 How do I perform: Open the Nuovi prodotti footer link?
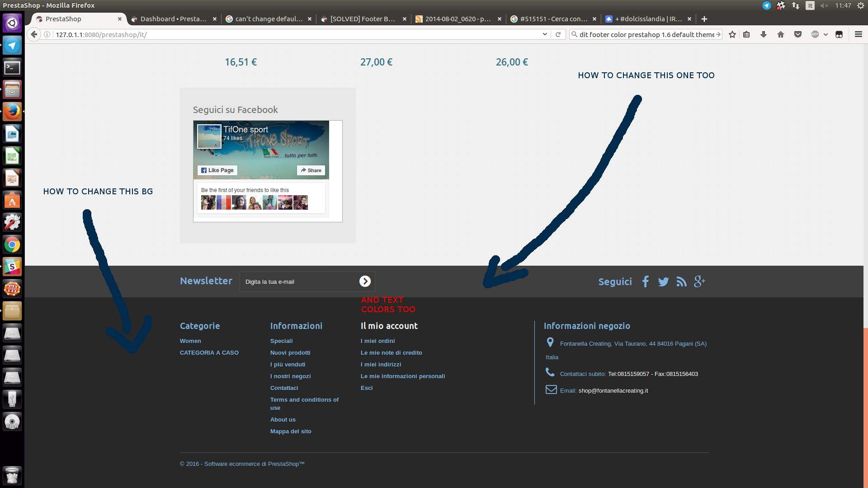pyautogui.click(x=290, y=353)
